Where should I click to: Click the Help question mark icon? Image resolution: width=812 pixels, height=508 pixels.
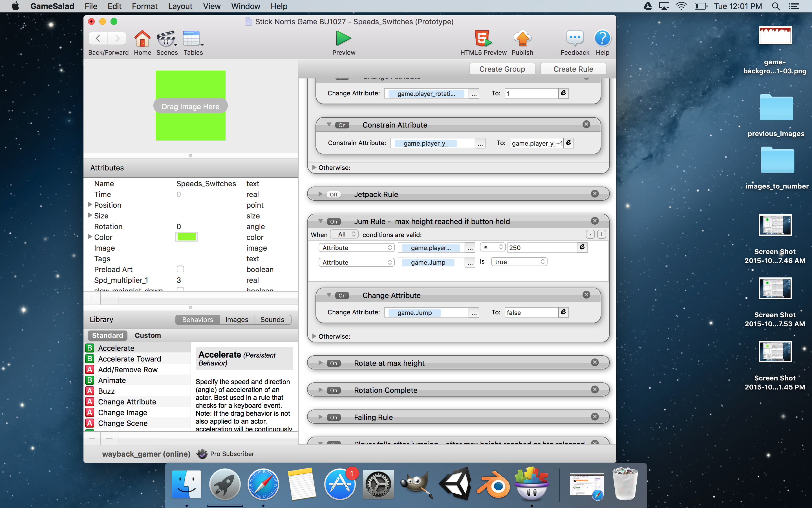(602, 38)
